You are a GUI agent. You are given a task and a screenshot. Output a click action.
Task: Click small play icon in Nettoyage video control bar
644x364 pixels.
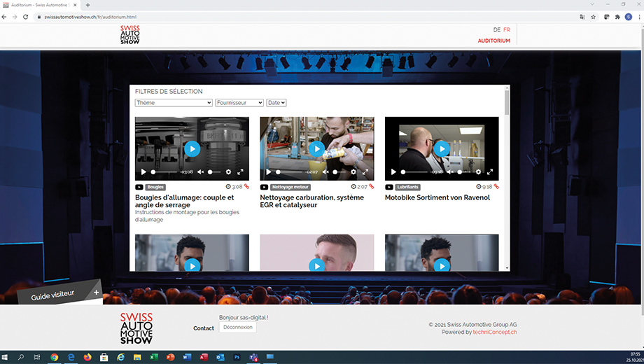tap(269, 171)
